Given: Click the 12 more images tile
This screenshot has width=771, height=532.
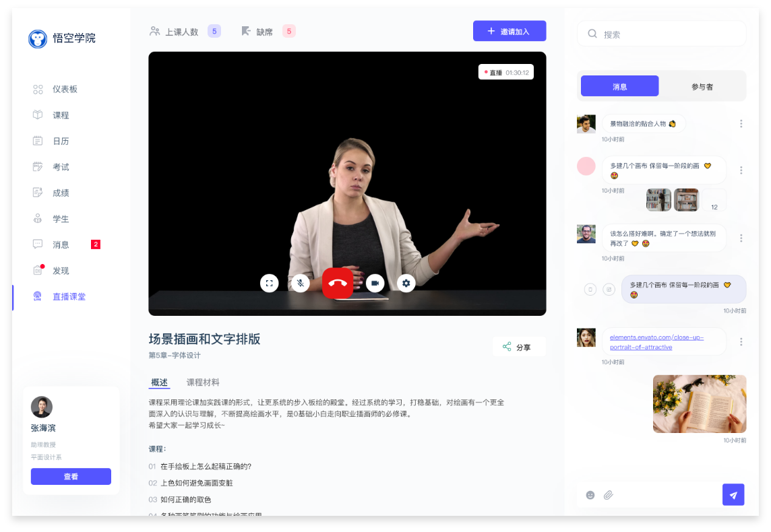Looking at the screenshot, I should pyautogui.click(x=714, y=201).
